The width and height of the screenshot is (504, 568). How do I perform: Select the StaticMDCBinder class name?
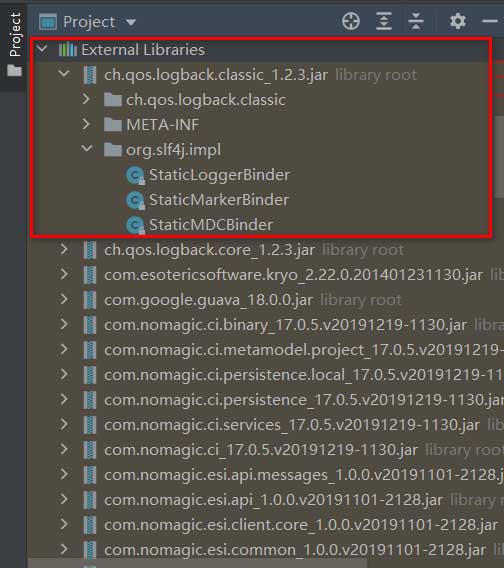pos(211,225)
